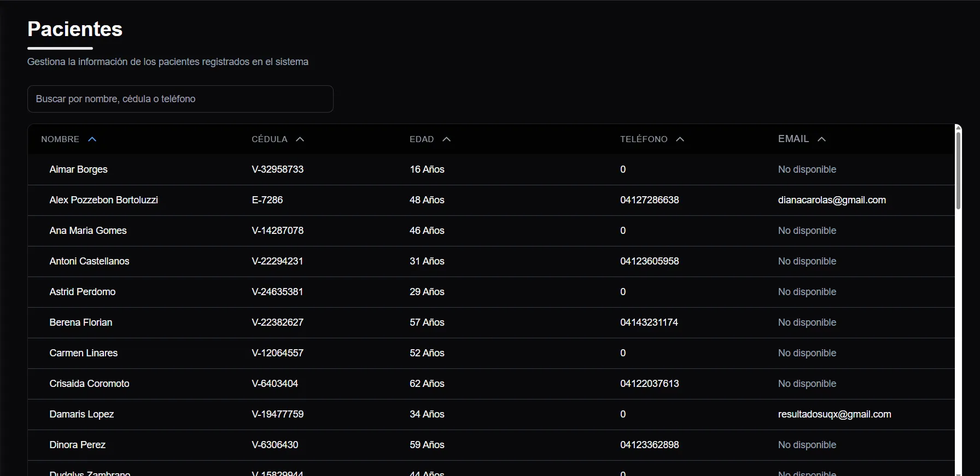The width and height of the screenshot is (980, 476).
Task: Click age 62 Años
Action: (427, 384)
